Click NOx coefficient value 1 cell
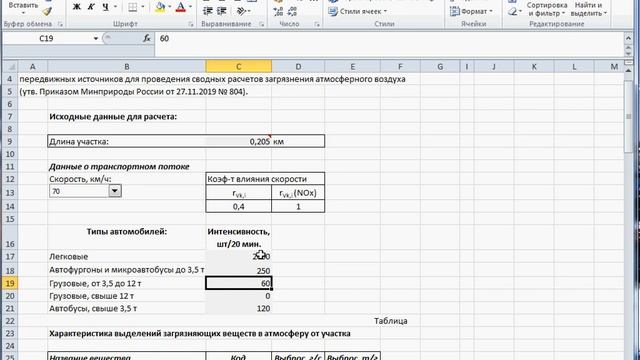This screenshot has height=360, width=640. point(298,207)
